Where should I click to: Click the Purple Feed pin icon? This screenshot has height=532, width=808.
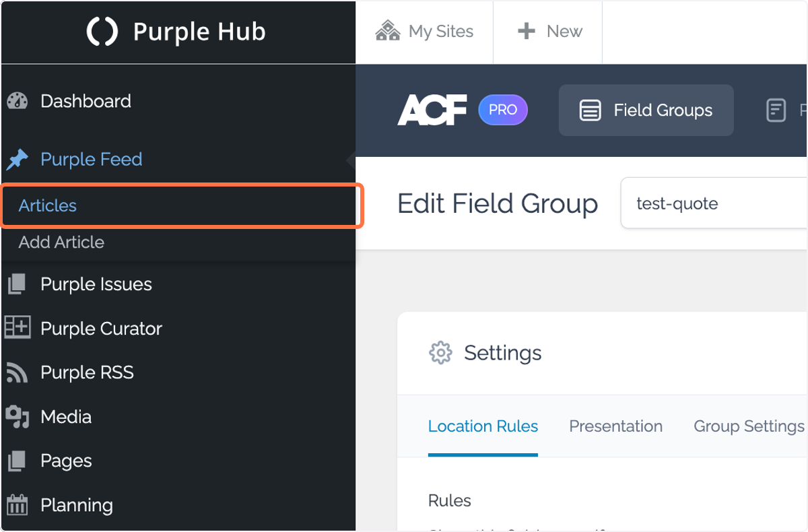pos(18,160)
